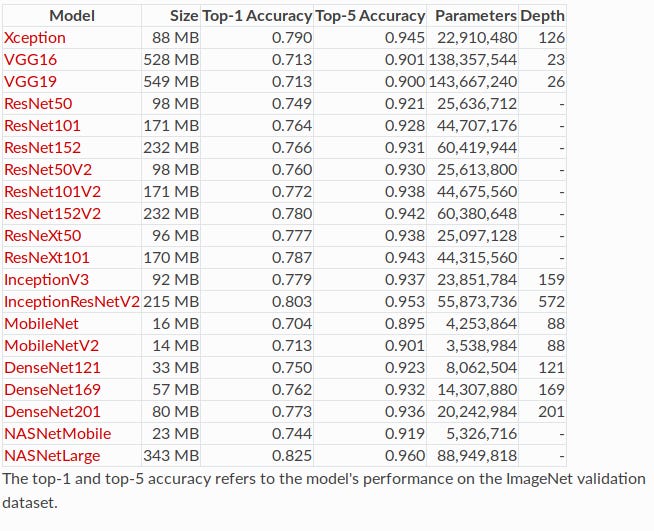This screenshot has width=654, height=531.
Task: Open the ResNet101 model link
Action: pyautogui.click(x=42, y=126)
